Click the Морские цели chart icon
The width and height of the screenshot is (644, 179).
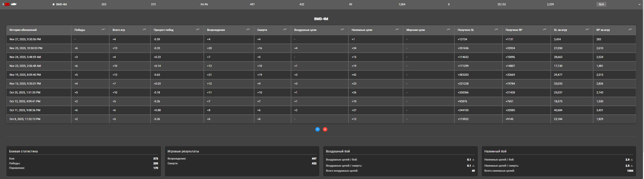(x=448, y=30)
